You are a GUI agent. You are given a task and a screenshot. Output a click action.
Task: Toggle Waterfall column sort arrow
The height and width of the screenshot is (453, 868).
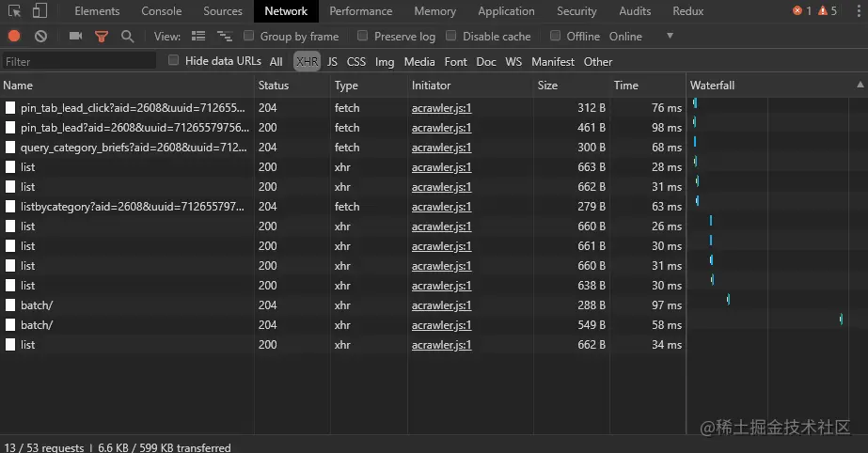click(860, 85)
